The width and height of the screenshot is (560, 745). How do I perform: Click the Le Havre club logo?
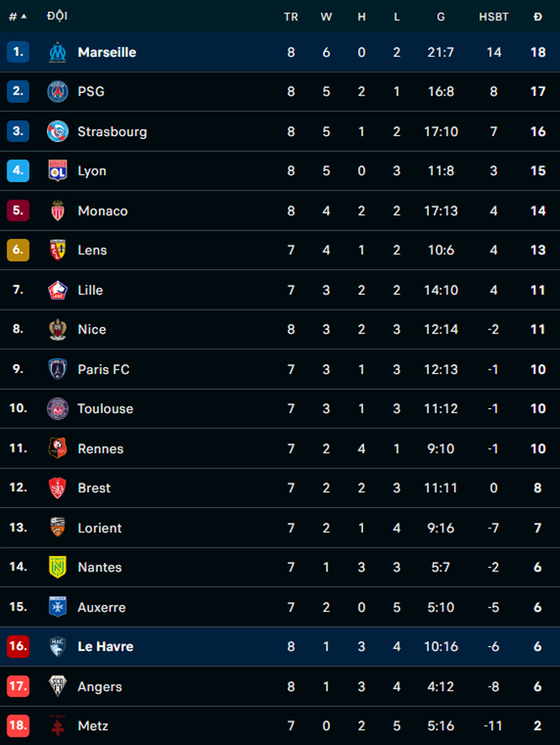tap(58, 647)
